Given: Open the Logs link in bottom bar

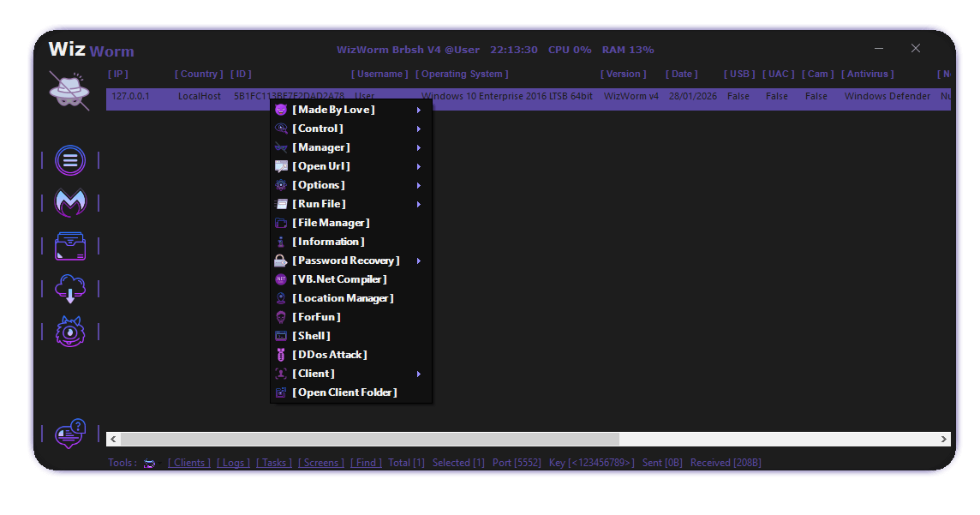Looking at the screenshot, I should 233,463.
